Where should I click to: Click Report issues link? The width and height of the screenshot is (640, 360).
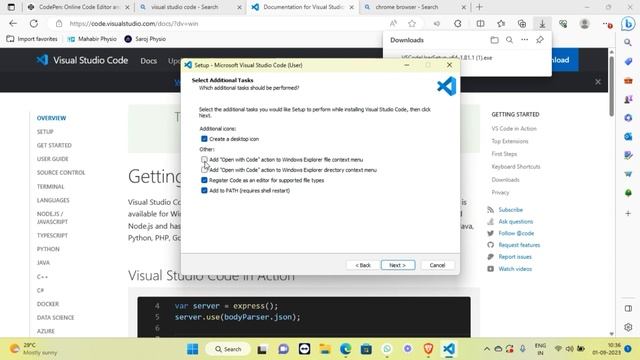(515, 257)
